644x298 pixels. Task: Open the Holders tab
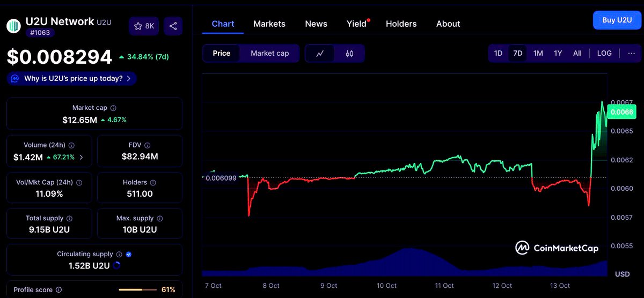coord(401,24)
